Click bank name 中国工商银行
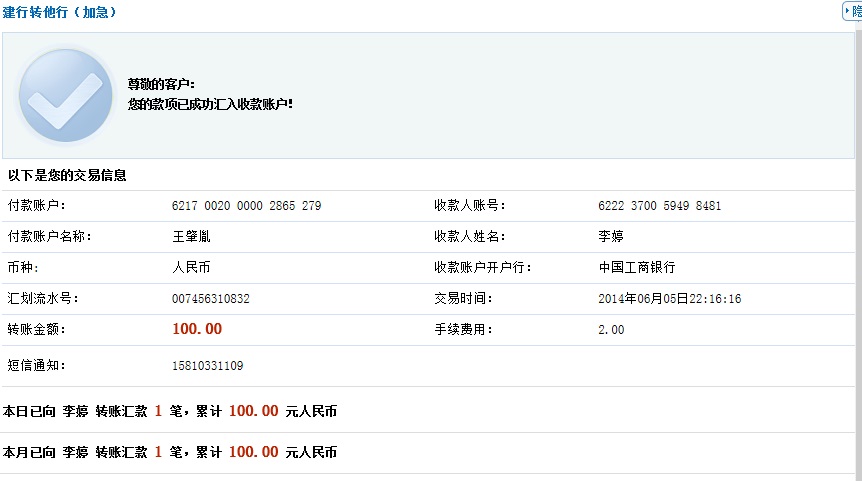Image resolution: width=862 pixels, height=481 pixels. [x=637, y=268]
